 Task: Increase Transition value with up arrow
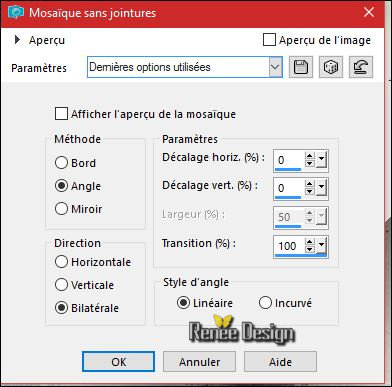click(x=310, y=242)
